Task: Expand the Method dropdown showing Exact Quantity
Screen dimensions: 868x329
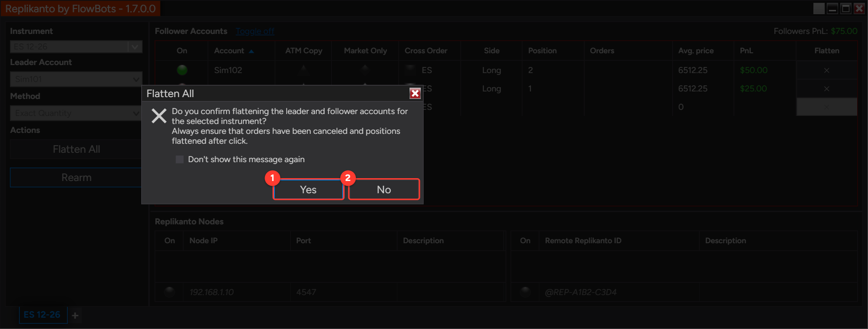Action: (76, 113)
